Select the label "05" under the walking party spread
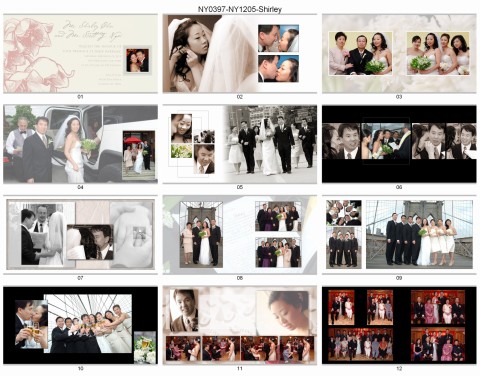480x376 pixels. [x=240, y=187]
